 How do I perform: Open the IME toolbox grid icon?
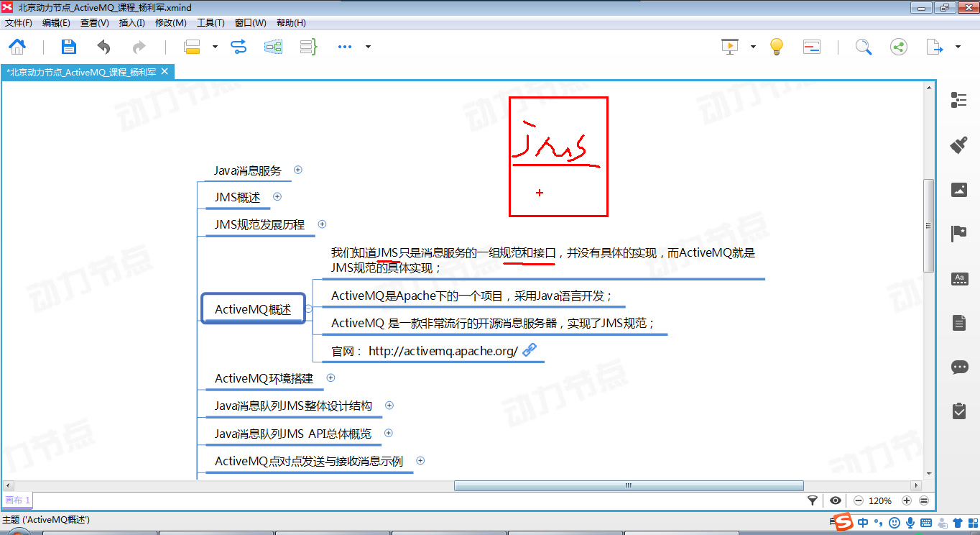click(x=972, y=523)
